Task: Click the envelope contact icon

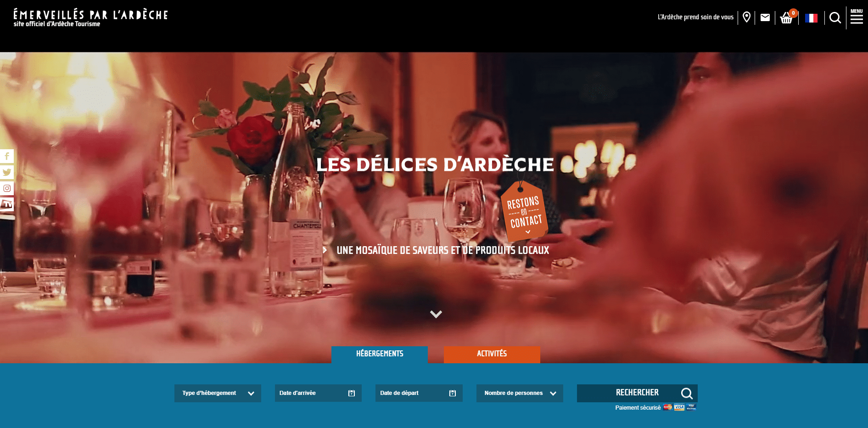Action: 765,17
